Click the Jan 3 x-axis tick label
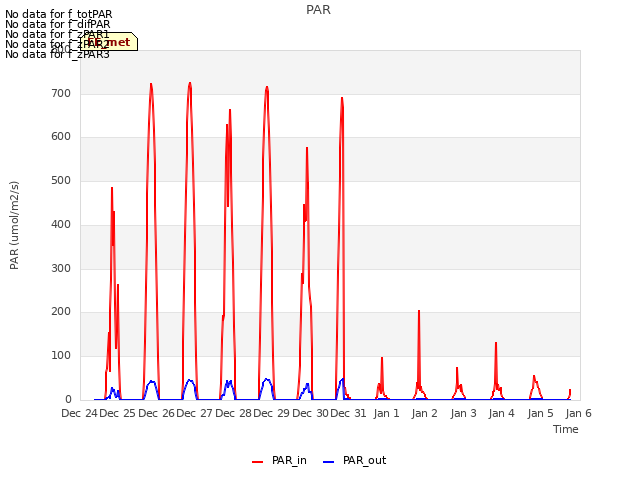Screen dimensions: 640x480 (x=463, y=413)
